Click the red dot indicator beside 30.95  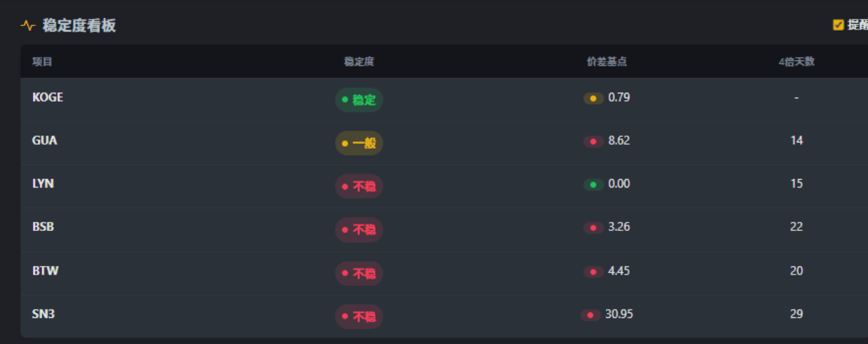(x=590, y=315)
